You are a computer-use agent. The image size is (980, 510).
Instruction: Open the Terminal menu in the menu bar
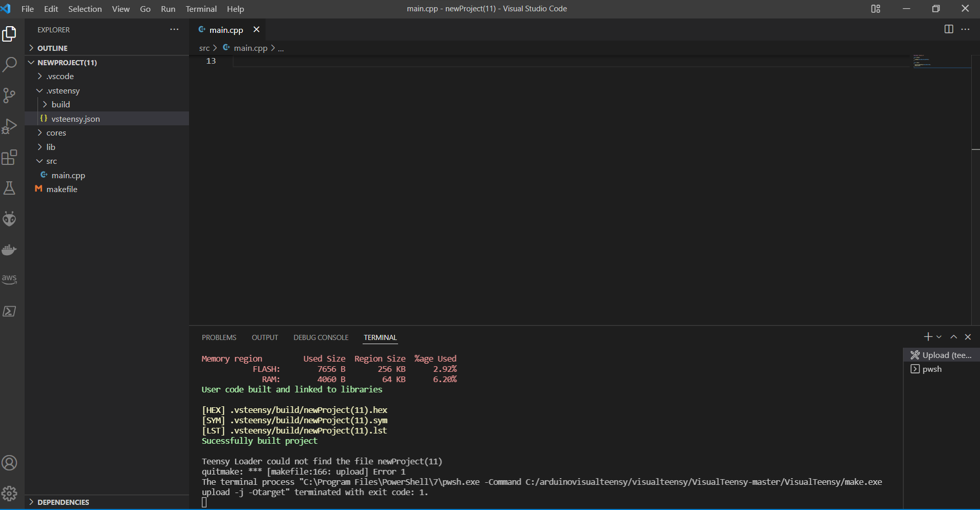point(201,9)
